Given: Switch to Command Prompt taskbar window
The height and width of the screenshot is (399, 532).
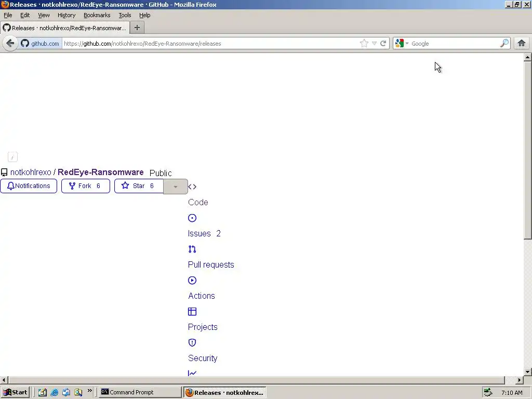Looking at the screenshot, I should 140,393.
